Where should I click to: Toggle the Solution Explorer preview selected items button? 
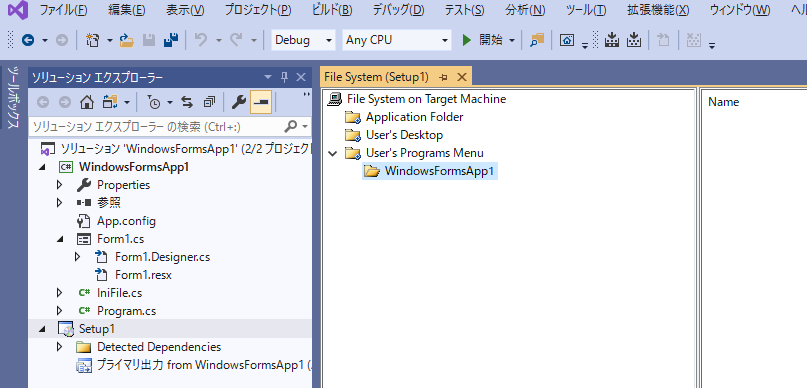(x=261, y=102)
